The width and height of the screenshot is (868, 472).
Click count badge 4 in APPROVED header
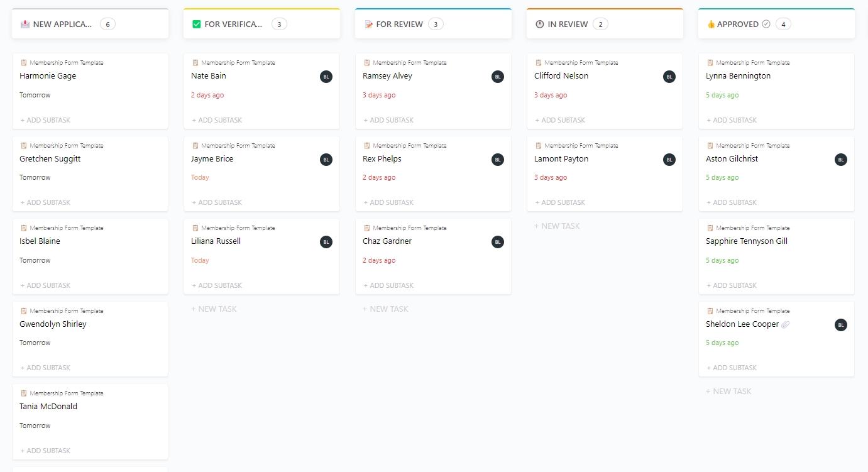783,24
